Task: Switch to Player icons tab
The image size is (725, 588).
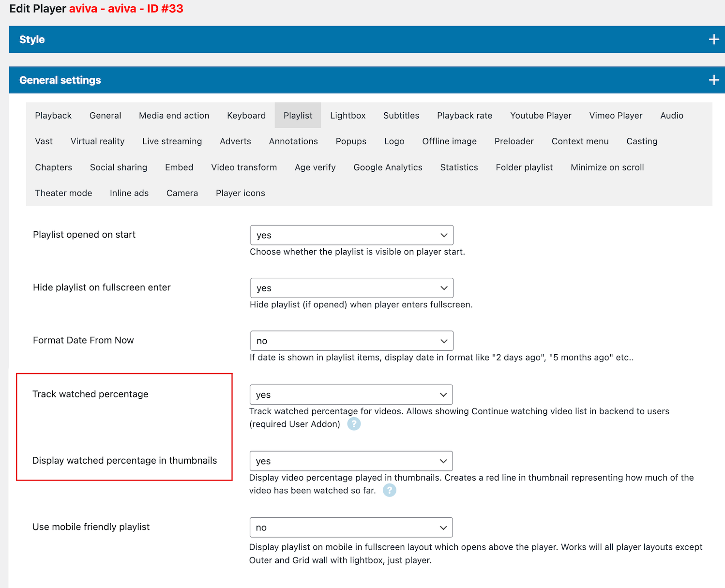Action: tap(240, 193)
